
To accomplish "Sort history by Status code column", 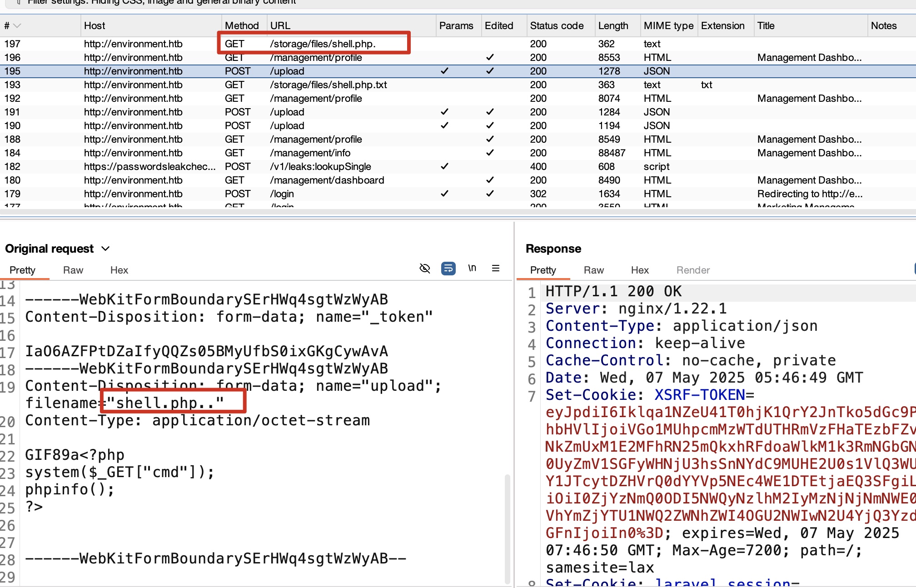I will pyautogui.click(x=557, y=26).
